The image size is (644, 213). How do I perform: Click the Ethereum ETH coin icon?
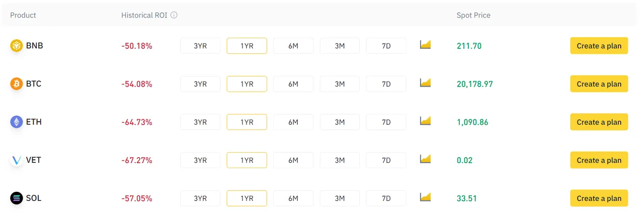[17, 122]
